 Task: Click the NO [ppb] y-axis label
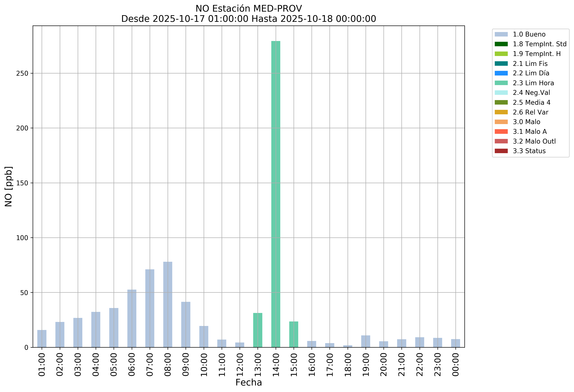pyautogui.click(x=8, y=186)
